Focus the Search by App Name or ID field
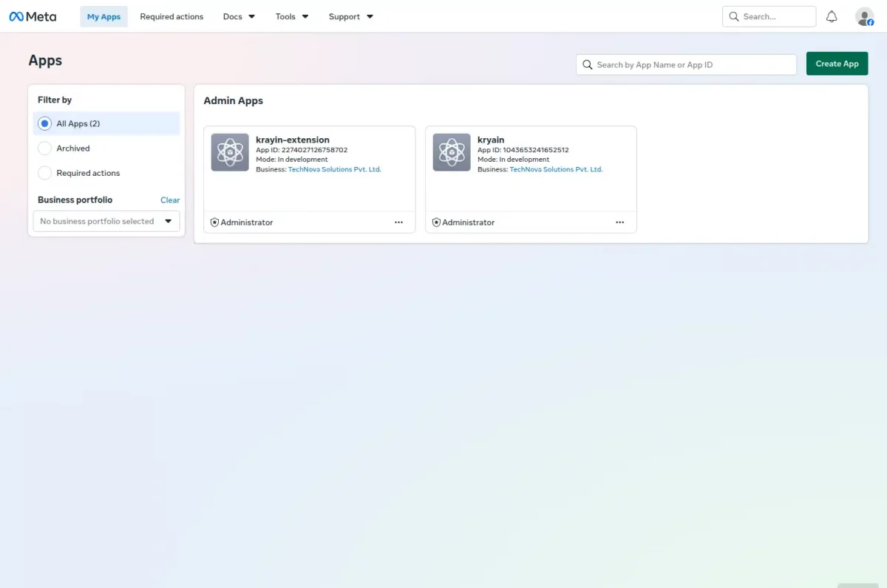Screen dimensions: 887x588 point(686,64)
